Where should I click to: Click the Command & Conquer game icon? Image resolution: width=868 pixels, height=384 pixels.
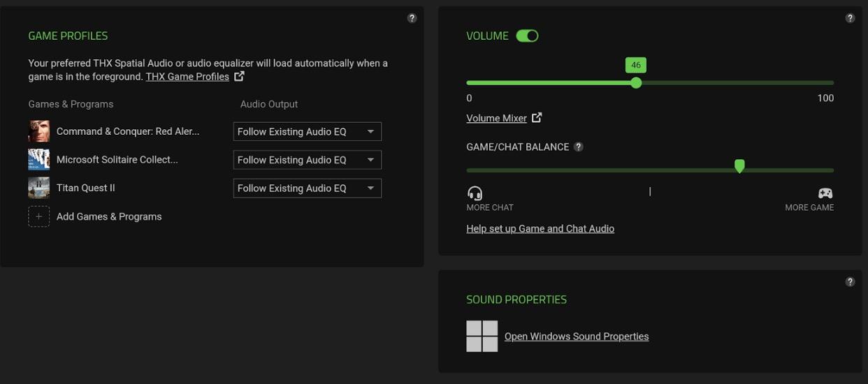[x=39, y=131]
